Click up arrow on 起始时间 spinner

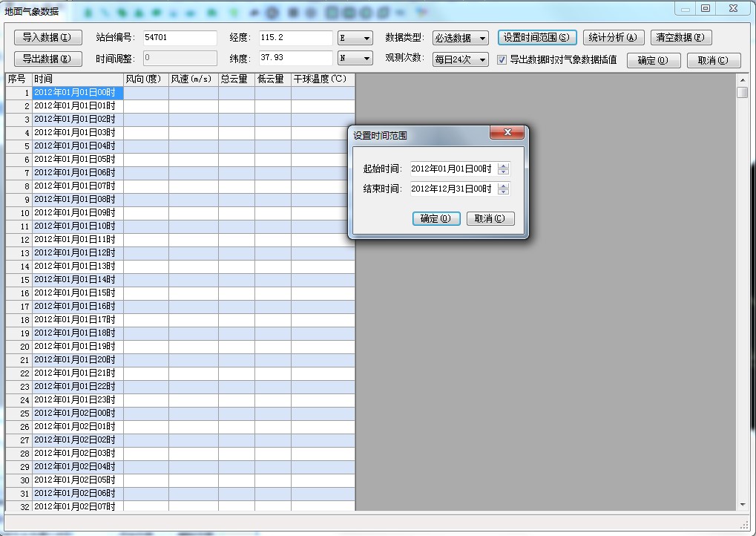[504, 166]
